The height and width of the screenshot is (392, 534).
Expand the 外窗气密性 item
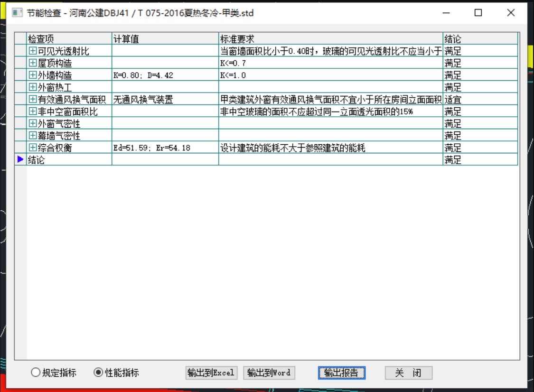33,124
